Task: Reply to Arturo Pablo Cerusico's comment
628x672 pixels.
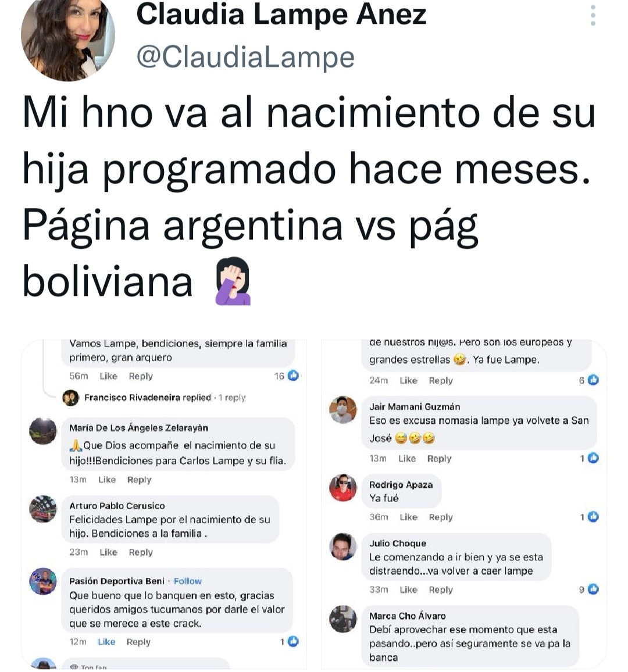Action: click(141, 552)
